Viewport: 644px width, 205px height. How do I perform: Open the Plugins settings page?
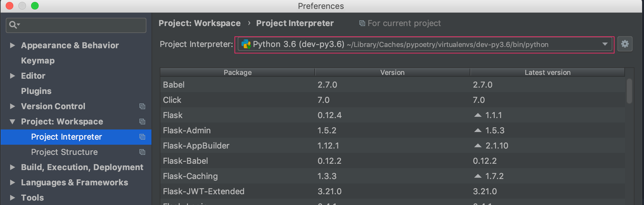tap(36, 91)
